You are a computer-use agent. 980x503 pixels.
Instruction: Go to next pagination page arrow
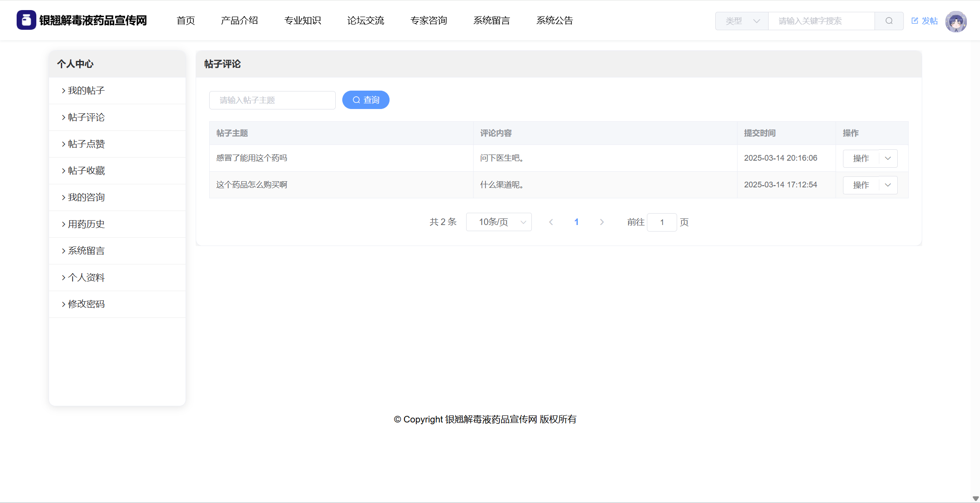point(601,222)
